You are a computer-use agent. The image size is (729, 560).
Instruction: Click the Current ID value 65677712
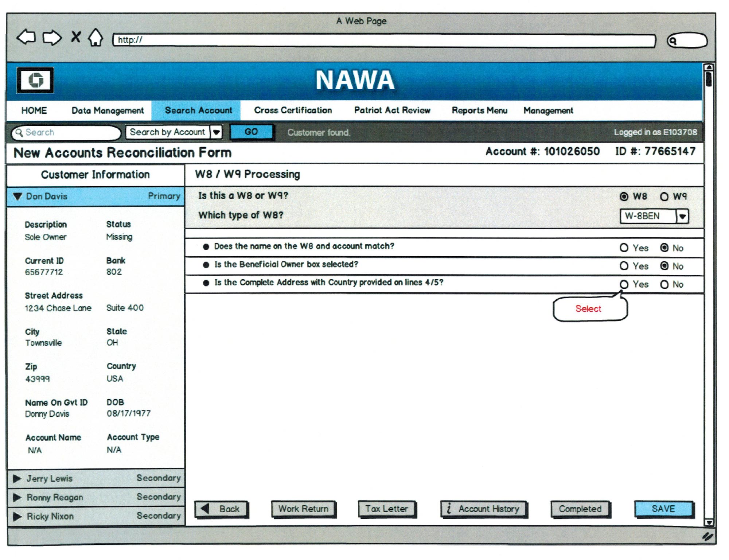click(x=44, y=272)
